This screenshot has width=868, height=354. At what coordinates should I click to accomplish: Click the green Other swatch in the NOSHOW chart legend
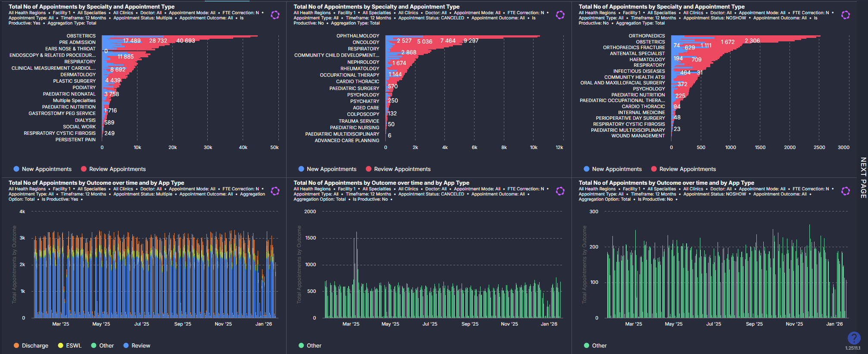coord(587,346)
